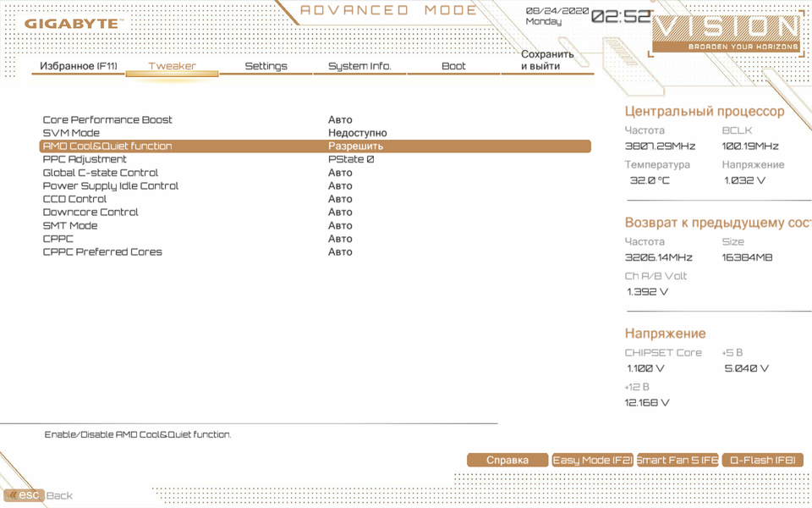Viewport: 812px width, 508px height.
Task: Switch to the Settings tab
Action: pyautogui.click(x=266, y=66)
